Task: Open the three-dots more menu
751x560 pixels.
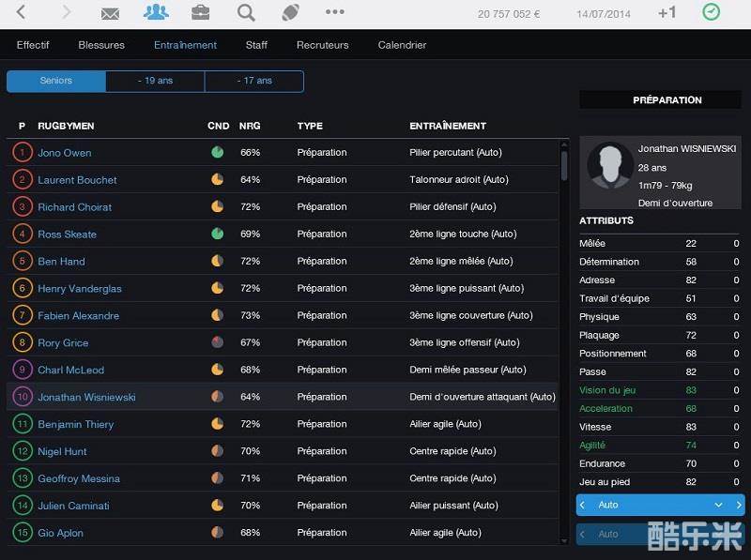Action: pos(335,12)
